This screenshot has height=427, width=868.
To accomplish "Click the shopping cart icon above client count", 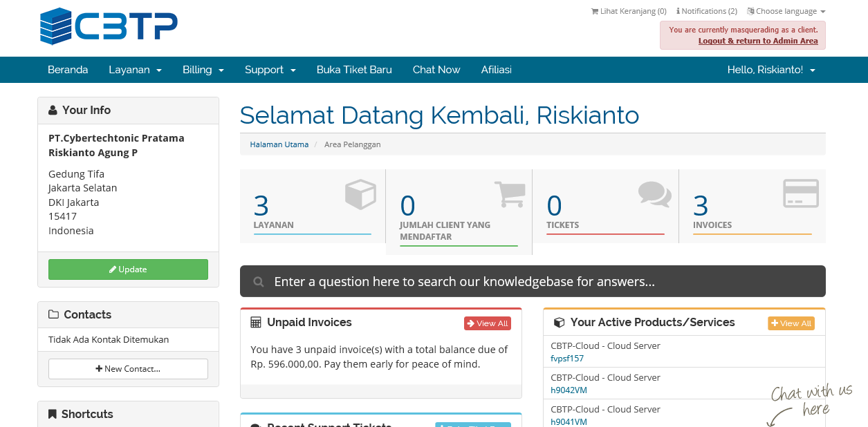I will [510, 195].
